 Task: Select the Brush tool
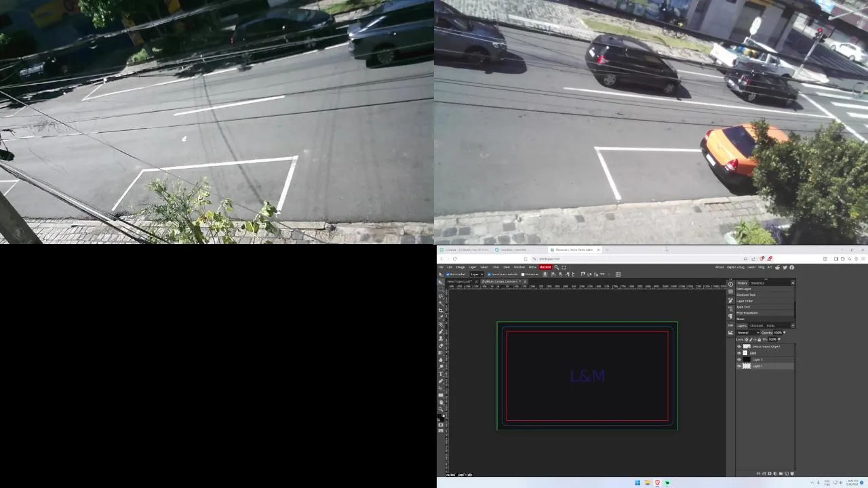[441, 331]
